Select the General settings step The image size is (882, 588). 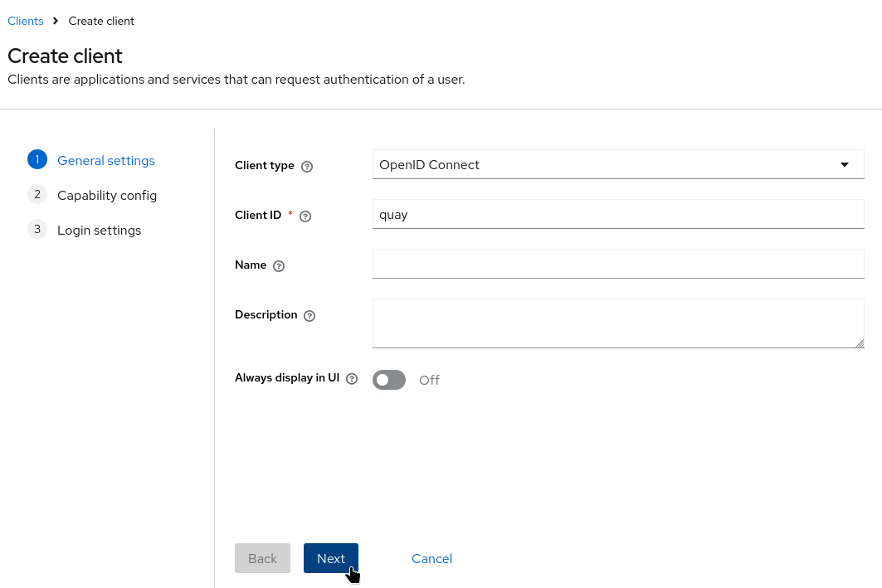[x=105, y=161]
